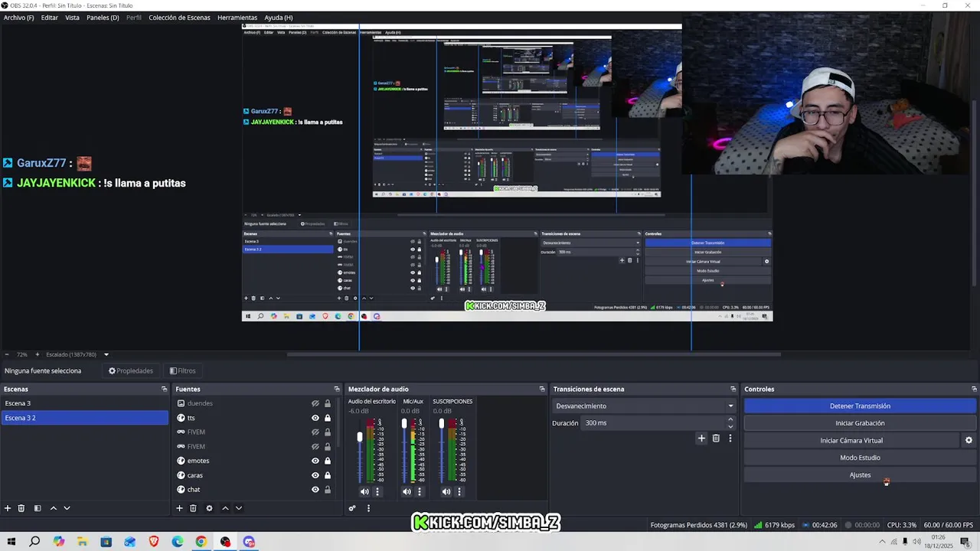Screen dimensions: 980x551
Task: Hide the tts source with its eye icon
Action: tap(315, 418)
